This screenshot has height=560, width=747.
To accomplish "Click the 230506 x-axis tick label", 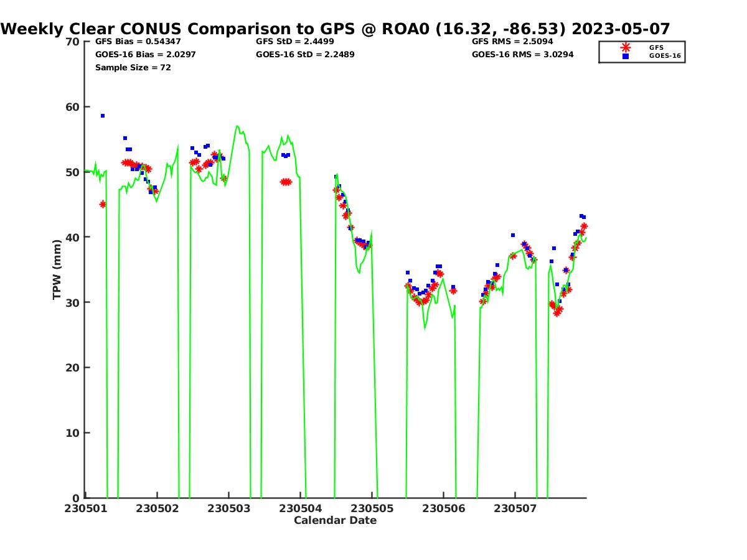I will click(x=443, y=508).
